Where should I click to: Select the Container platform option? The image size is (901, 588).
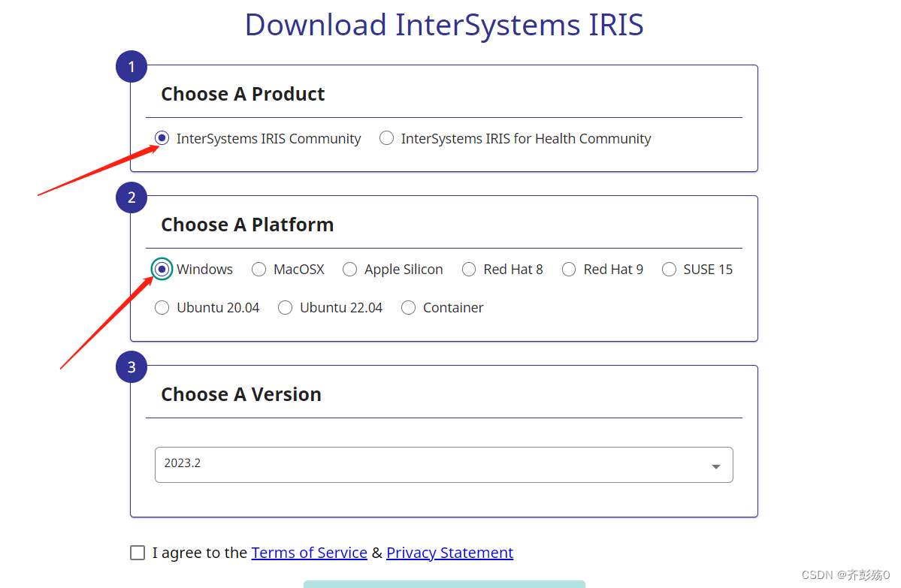[408, 307]
